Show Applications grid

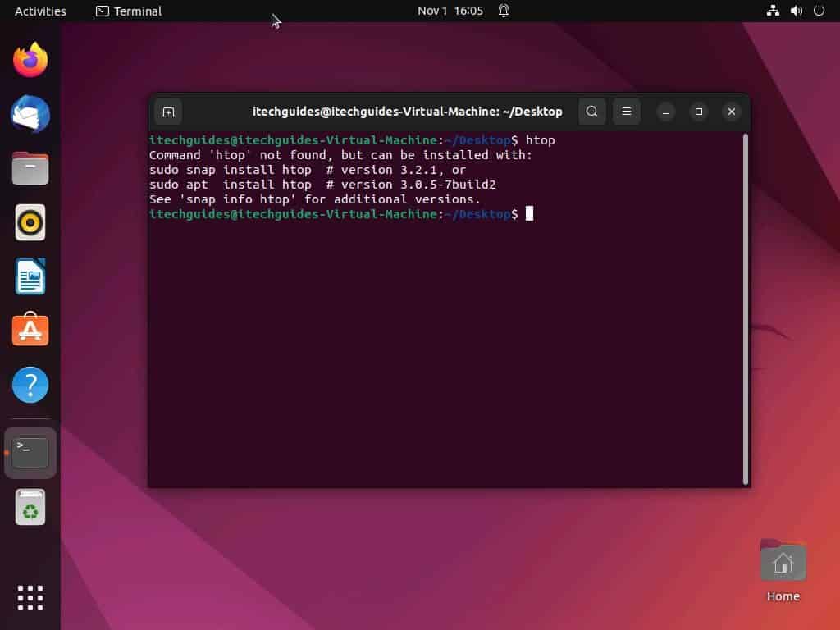click(30, 598)
